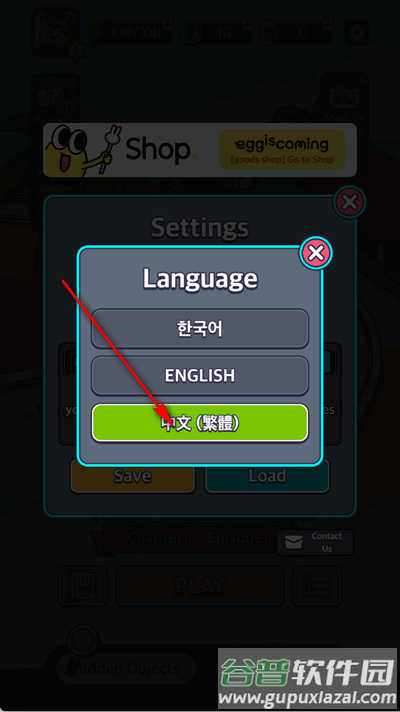
Task: Select 한국어 language option
Action: point(200,329)
